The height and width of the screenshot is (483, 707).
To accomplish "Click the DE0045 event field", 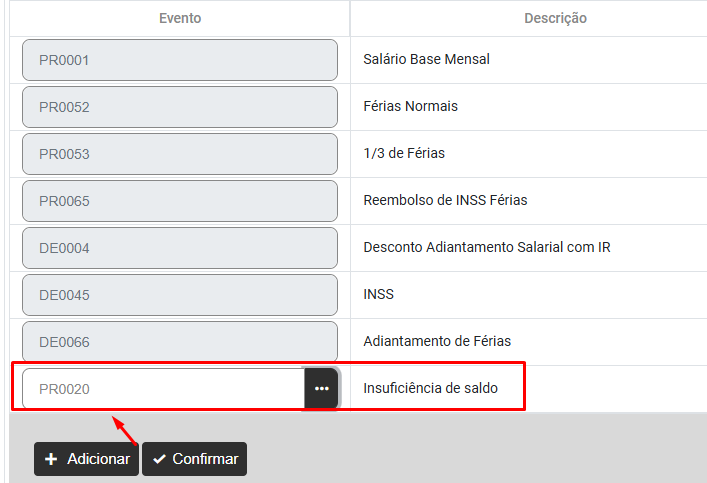I will coord(180,295).
